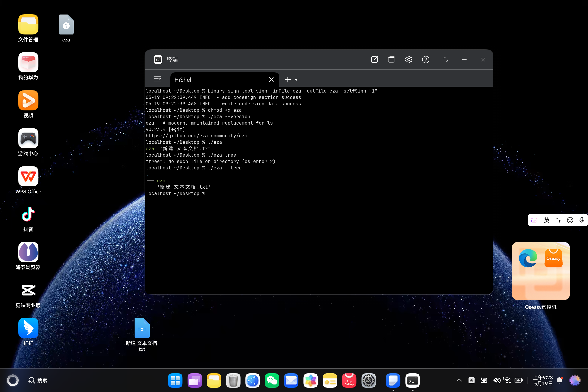Open the 海泰浏览器 browser icon
The height and width of the screenshot is (392, 588).
coord(28,256)
